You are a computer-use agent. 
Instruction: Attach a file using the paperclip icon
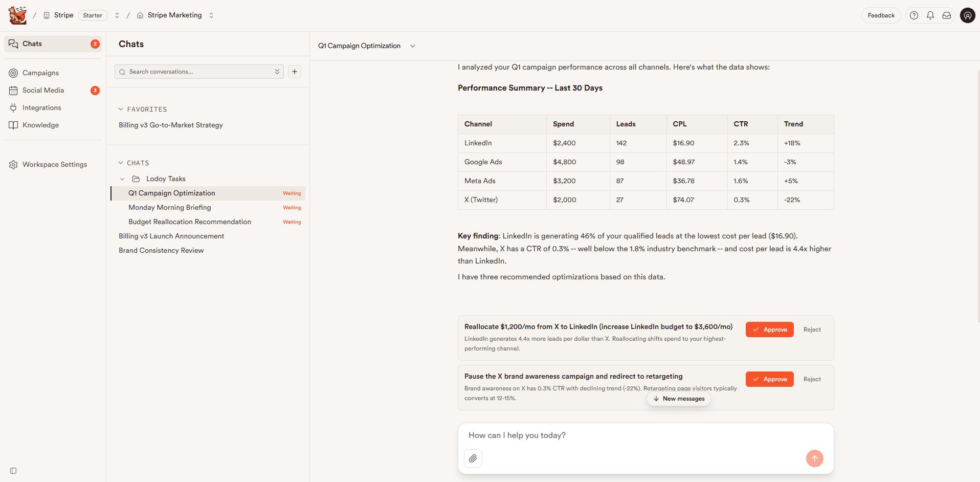point(473,458)
